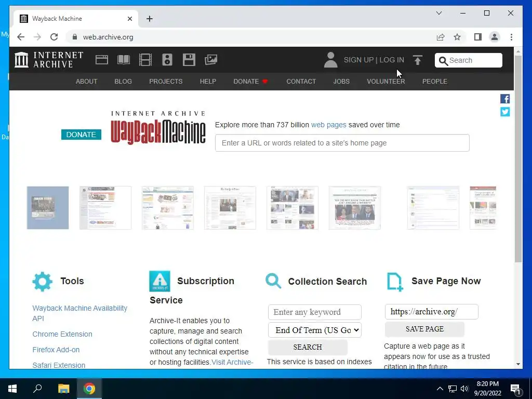Expand the End Of Term collection dropdown
Viewport: 532px width, 399px height.
[x=315, y=330]
